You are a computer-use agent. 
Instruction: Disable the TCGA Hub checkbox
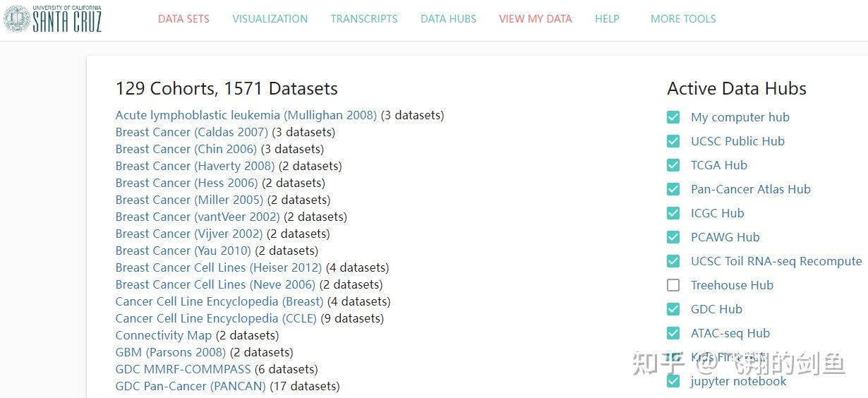coord(673,165)
